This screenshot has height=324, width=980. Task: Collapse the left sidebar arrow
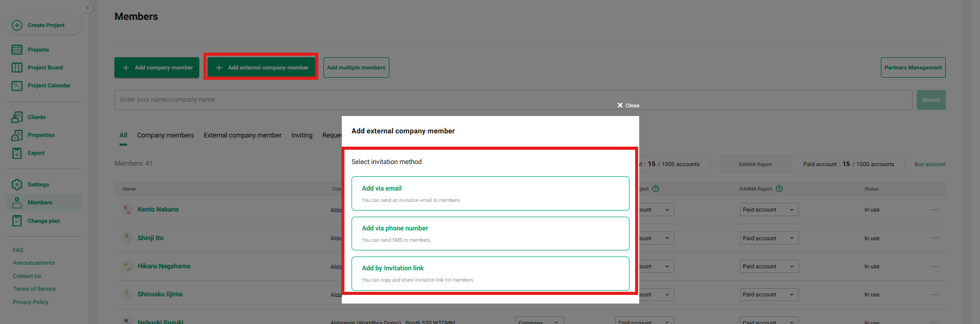pos(88,8)
